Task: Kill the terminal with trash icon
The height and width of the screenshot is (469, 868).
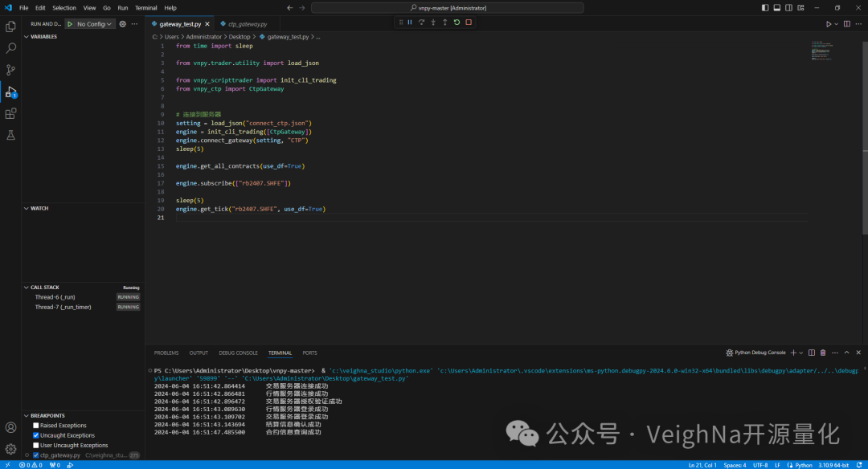Action: click(x=822, y=353)
